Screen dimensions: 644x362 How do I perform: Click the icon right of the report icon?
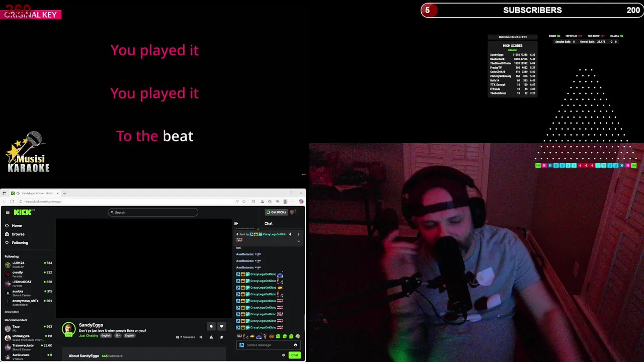[221, 337]
